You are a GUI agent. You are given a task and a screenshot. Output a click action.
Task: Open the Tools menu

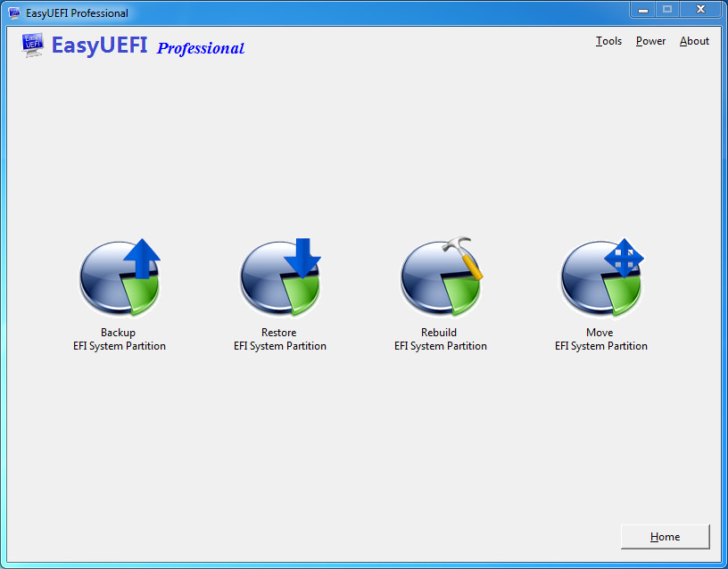[x=608, y=41]
